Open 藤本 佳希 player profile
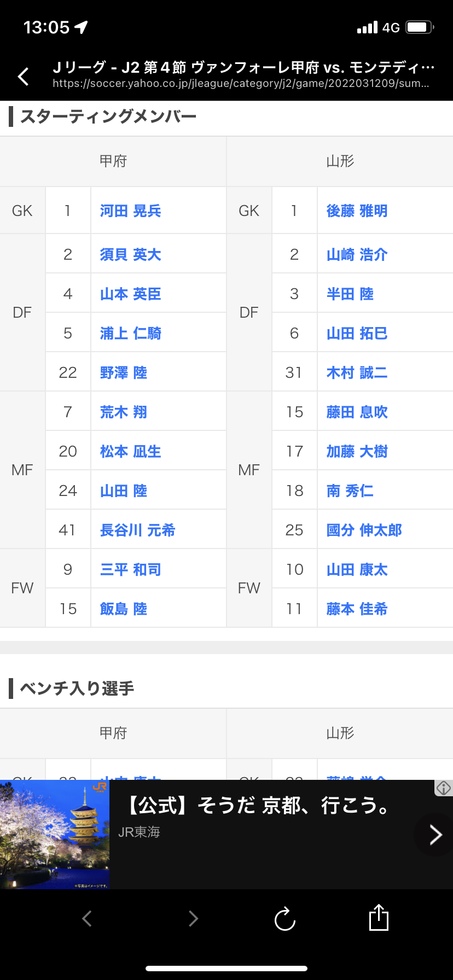 pos(357,609)
